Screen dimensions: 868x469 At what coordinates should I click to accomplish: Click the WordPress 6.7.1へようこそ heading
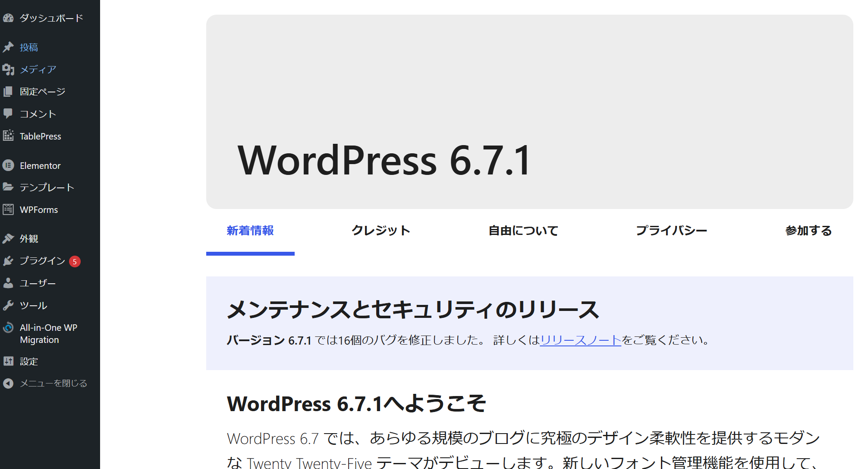coord(356,404)
